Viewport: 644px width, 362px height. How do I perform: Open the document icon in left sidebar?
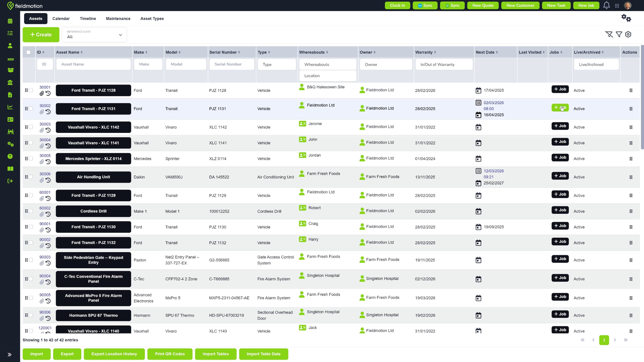pyautogui.click(x=10, y=95)
